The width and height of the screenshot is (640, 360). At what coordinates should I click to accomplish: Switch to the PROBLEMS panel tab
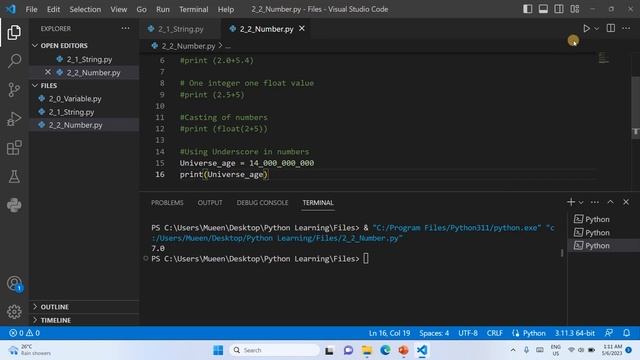click(x=167, y=203)
